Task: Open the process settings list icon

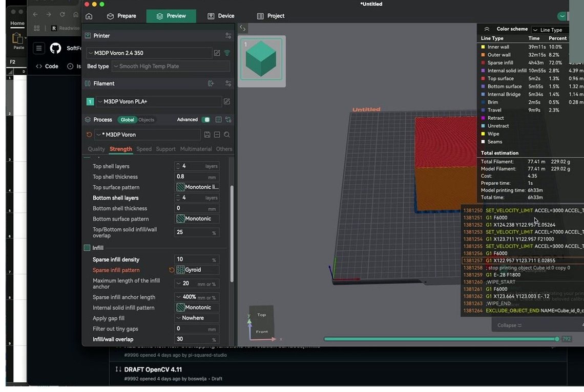Action: 218,120
